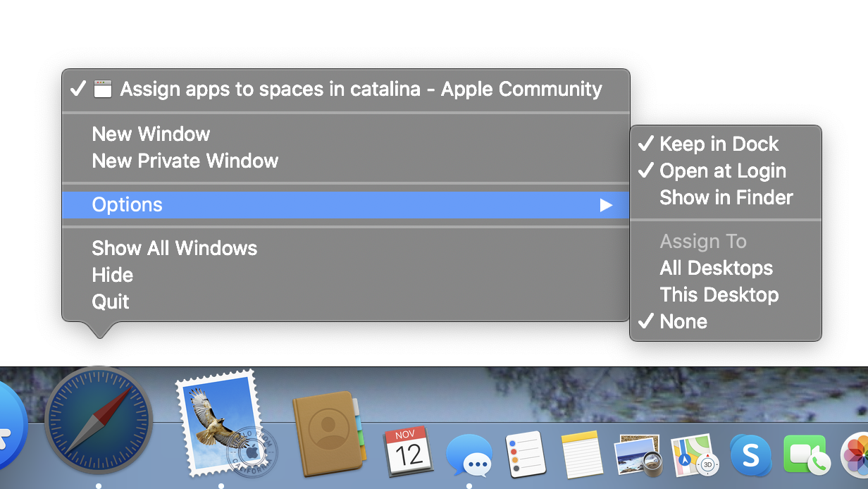The image size is (868, 489).
Task: Open the Notes app in the Dock
Action: 583,454
